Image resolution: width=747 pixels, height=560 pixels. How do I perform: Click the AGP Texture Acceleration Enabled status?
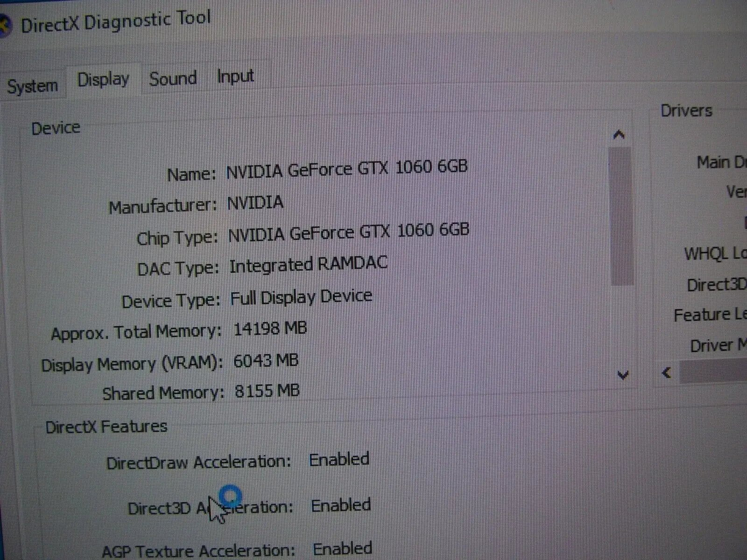click(343, 549)
